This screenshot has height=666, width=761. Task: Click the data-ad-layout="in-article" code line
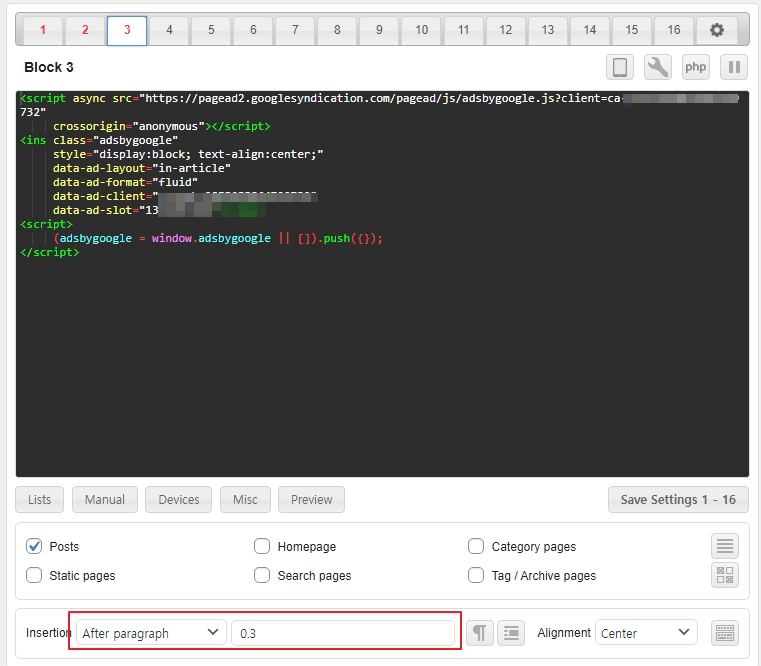click(x=142, y=168)
